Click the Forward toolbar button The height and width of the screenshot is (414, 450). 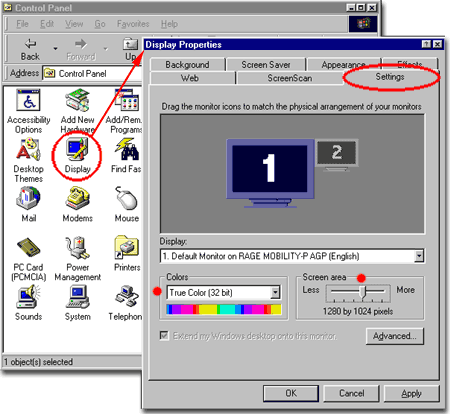click(81, 49)
